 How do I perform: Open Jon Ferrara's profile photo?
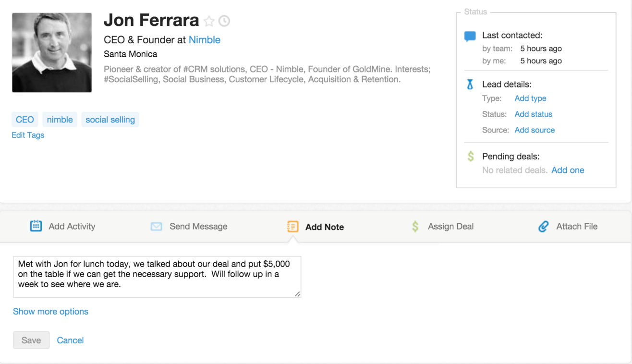[52, 52]
